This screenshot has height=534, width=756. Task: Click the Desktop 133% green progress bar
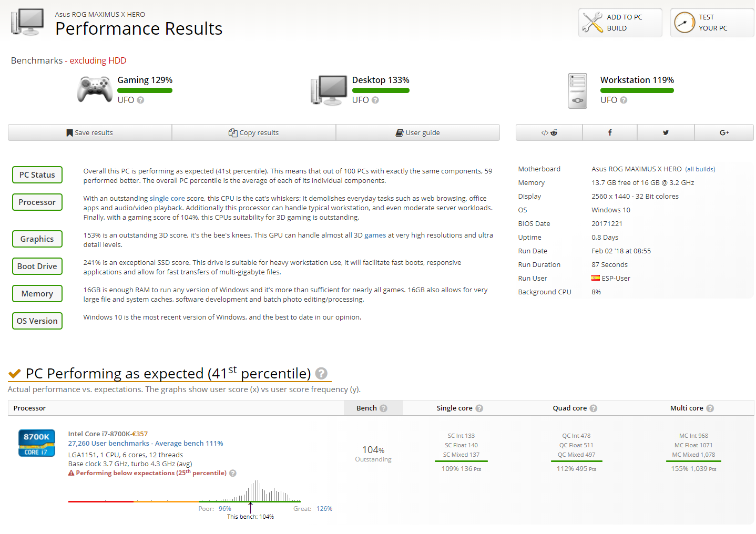[x=381, y=90]
